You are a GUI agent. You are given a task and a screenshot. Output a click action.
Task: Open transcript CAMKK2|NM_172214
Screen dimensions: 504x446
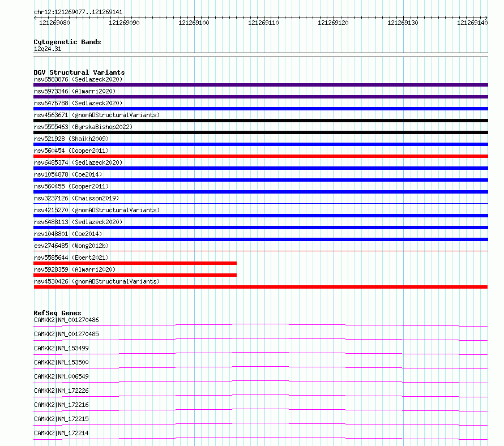(x=61, y=433)
